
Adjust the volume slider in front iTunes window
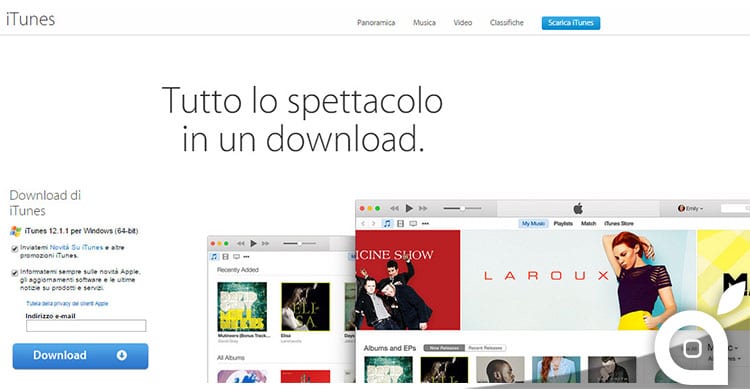point(462,208)
